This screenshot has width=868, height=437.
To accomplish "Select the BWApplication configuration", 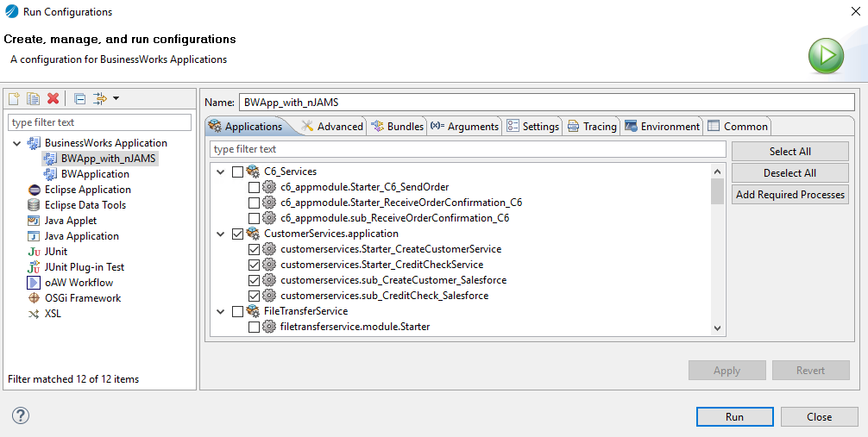I will click(95, 174).
